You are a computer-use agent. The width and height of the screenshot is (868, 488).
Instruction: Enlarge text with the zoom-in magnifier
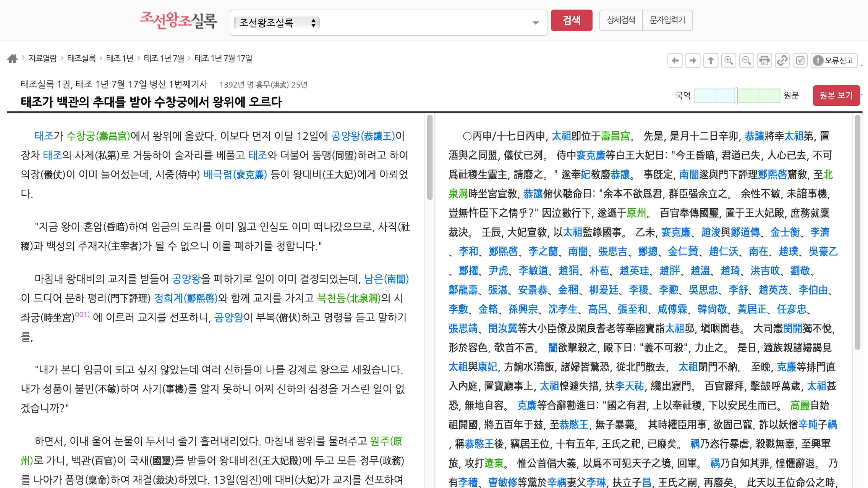(x=728, y=61)
